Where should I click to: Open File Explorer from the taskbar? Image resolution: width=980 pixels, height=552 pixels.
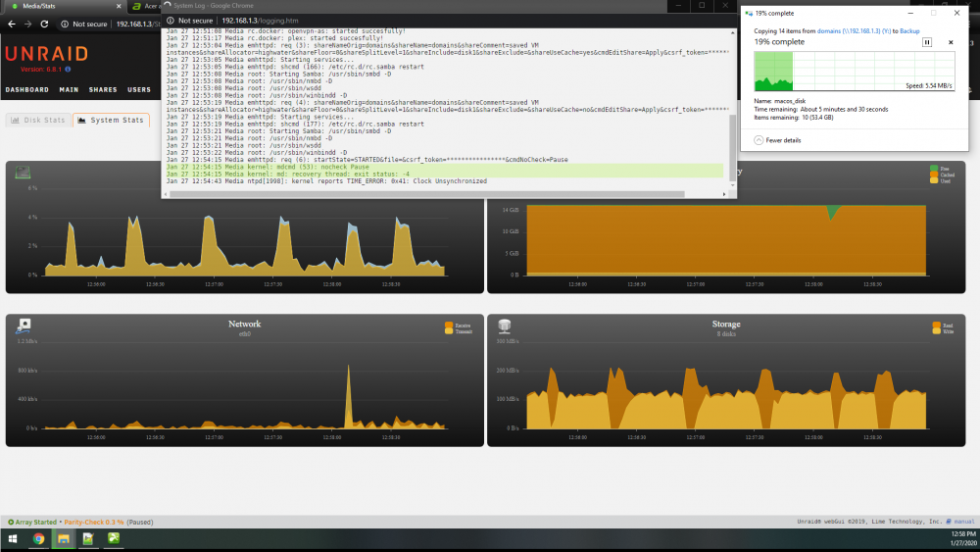(x=63, y=538)
